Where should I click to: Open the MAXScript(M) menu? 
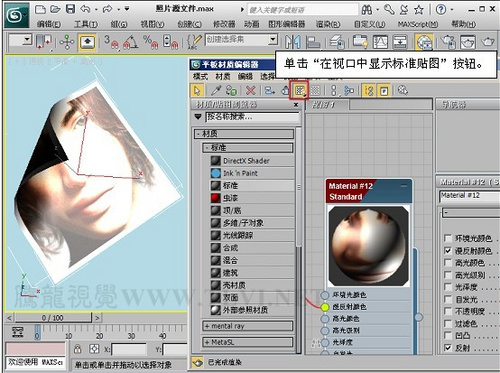pos(418,24)
